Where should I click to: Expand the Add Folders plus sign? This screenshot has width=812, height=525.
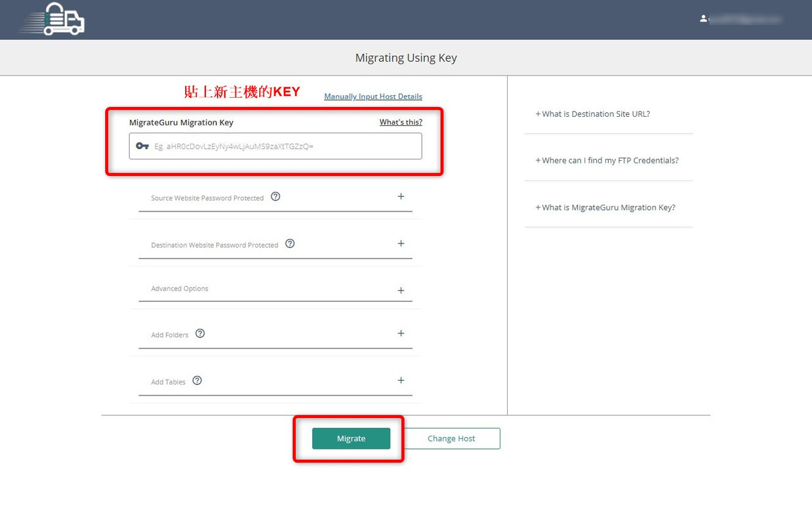pyautogui.click(x=401, y=333)
